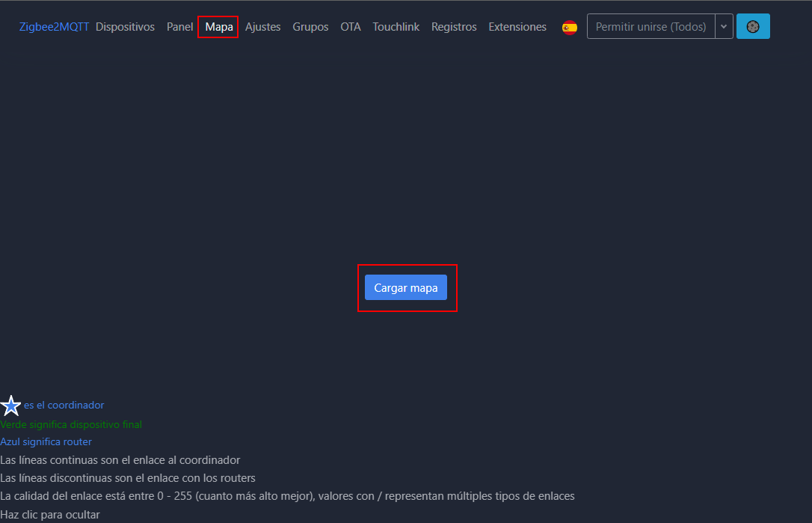
Task: Open the Extensiones page
Action: pyautogui.click(x=517, y=27)
